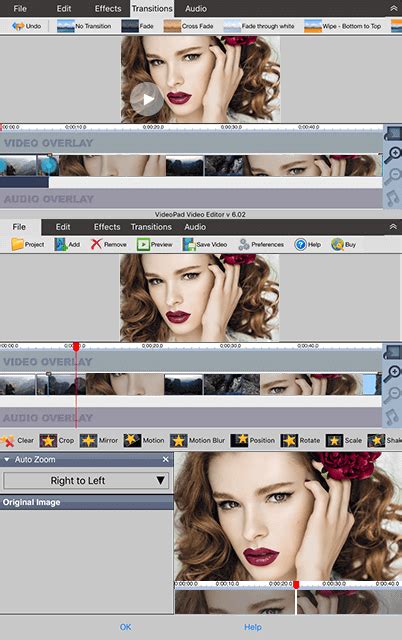Click the music note icon in the top screen

coord(393,198)
